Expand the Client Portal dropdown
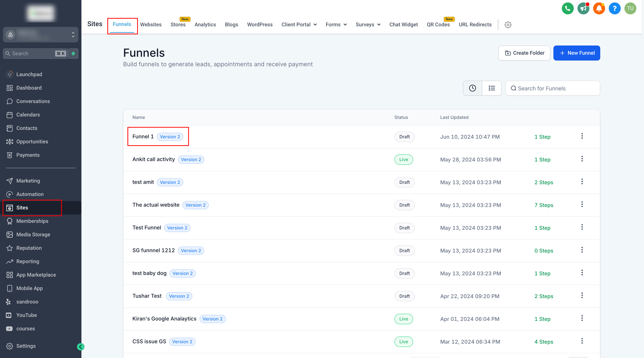Image resolution: width=644 pixels, height=358 pixels. coord(299,24)
